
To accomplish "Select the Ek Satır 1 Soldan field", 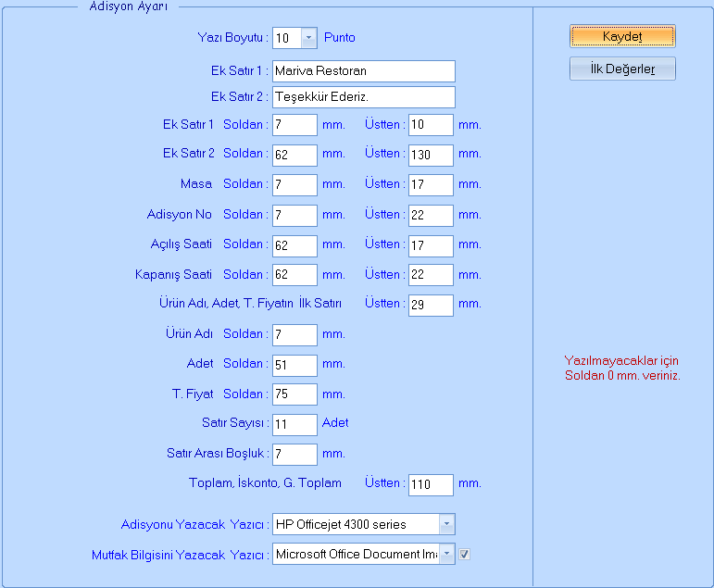I will click(x=294, y=125).
